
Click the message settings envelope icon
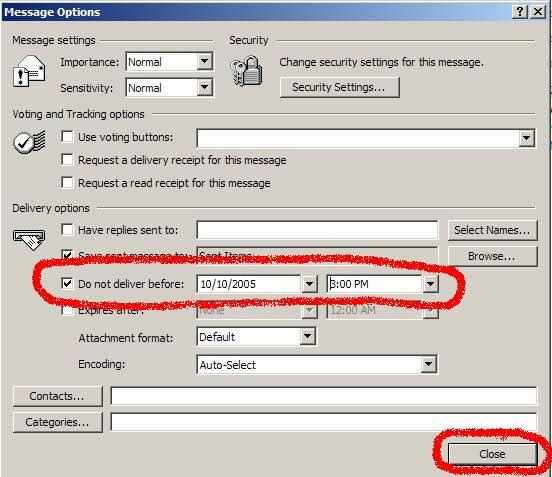tap(29, 71)
